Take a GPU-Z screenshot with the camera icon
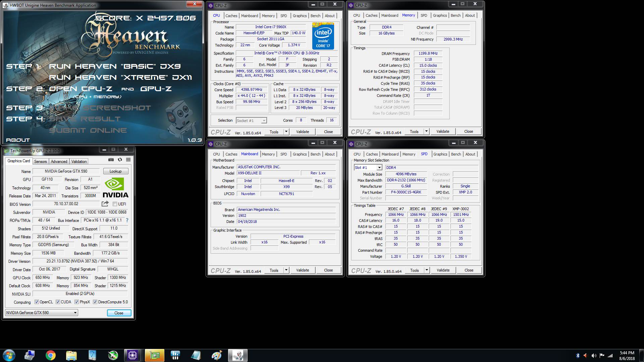644x362 pixels. (x=111, y=160)
